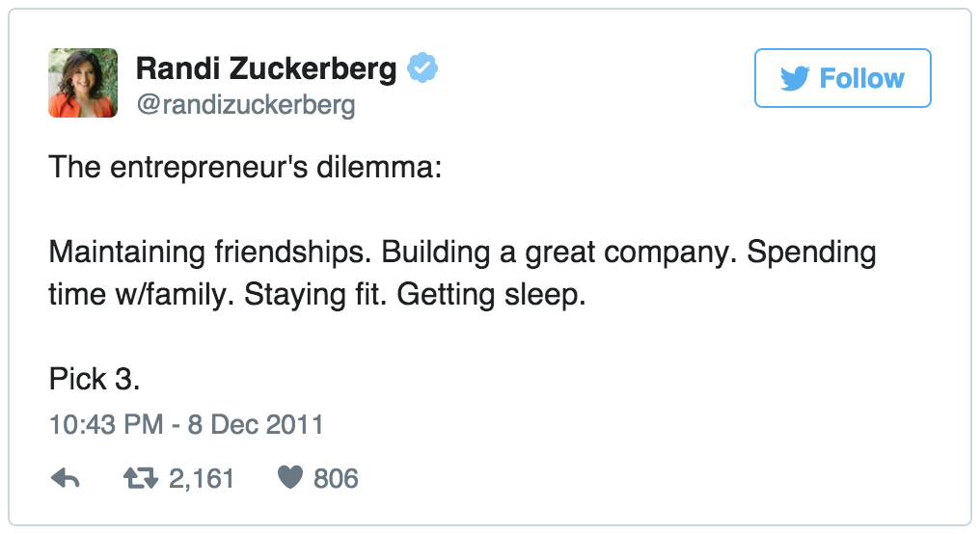Open the 2,161 retweets count
The image size is (980, 534).
[x=202, y=478]
